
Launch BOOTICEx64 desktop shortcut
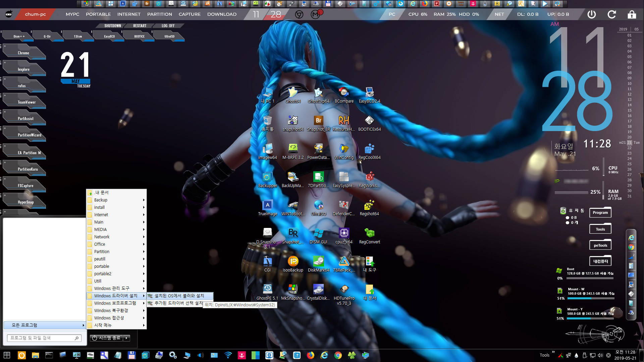coord(369,123)
